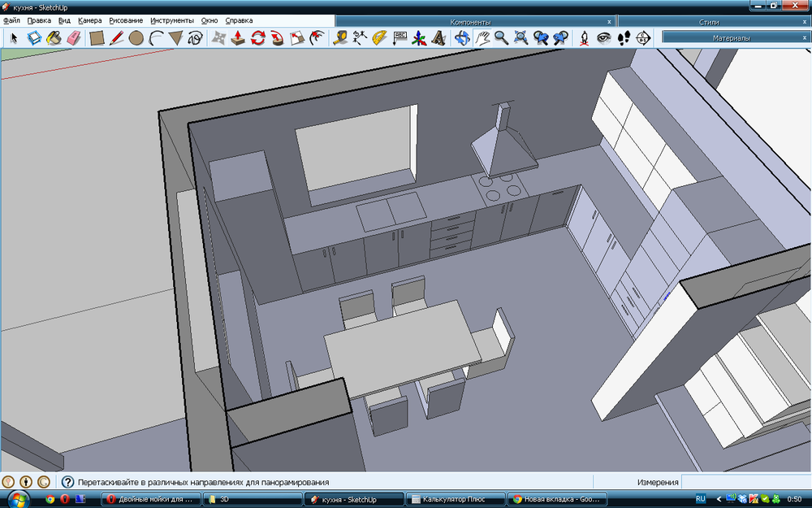
Task: Select the Orbit camera tool
Action: click(462, 38)
